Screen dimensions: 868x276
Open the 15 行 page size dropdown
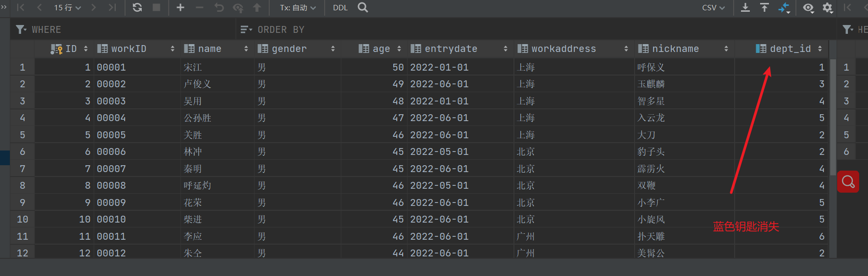pos(67,7)
